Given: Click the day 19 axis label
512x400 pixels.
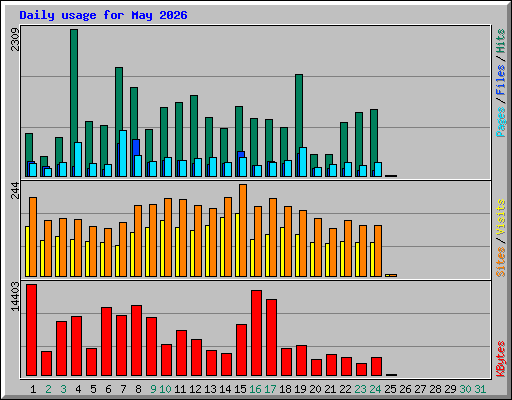Looking at the screenshot, I should [300, 389].
